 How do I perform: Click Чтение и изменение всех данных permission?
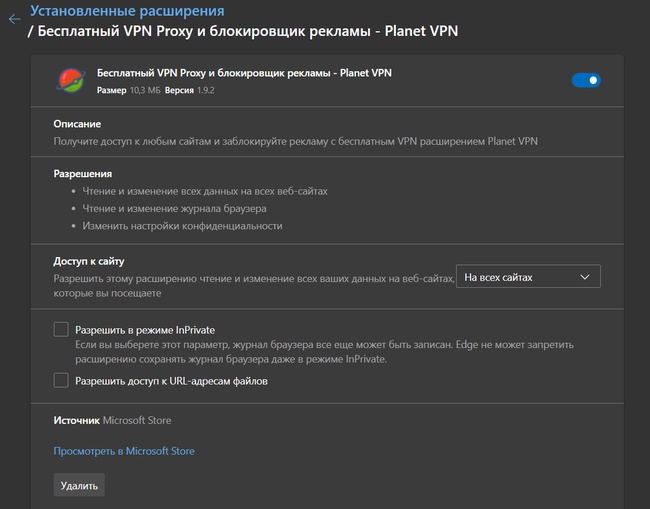[205, 191]
